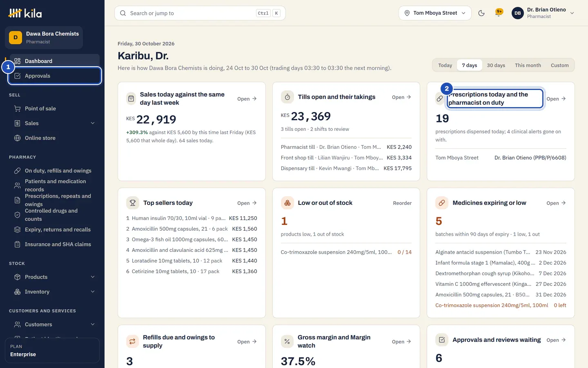Screen dimensions: 588x368
Task: Click the DB user avatar
Action: [517, 13]
